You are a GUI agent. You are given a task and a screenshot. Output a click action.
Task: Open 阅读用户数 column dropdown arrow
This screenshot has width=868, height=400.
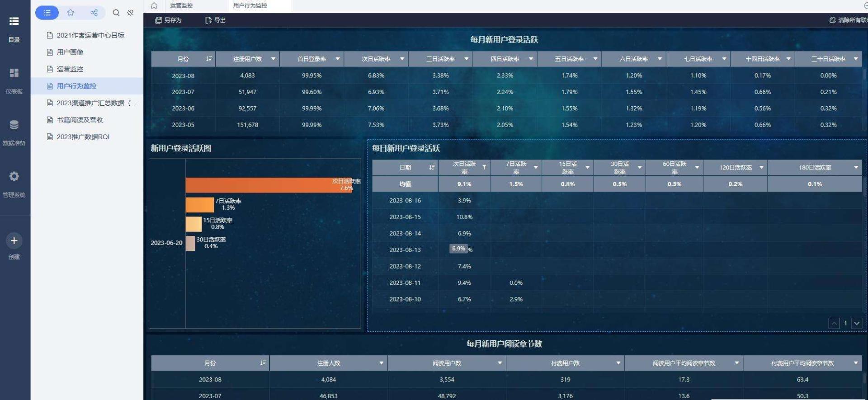coord(500,363)
